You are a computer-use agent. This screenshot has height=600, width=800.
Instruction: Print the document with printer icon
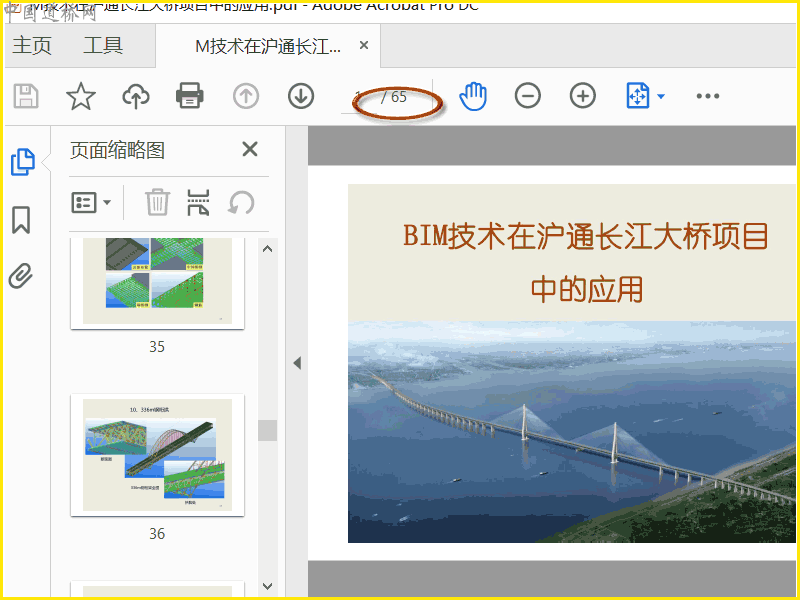(190, 95)
